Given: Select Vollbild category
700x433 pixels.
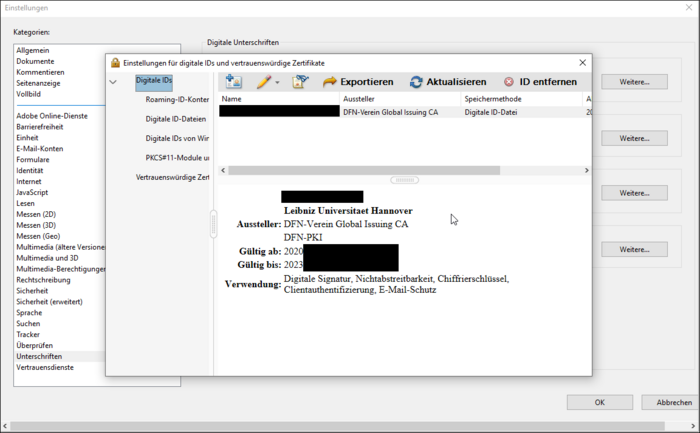Looking at the screenshot, I should pos(29,94).
